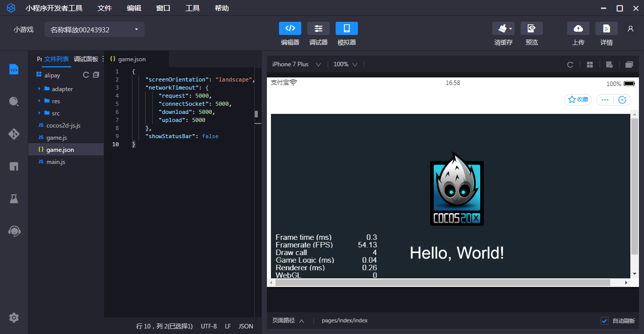Screen dimensions: 644x334
Task: Open the 工具 menu
Action: [x=193, y=8]
